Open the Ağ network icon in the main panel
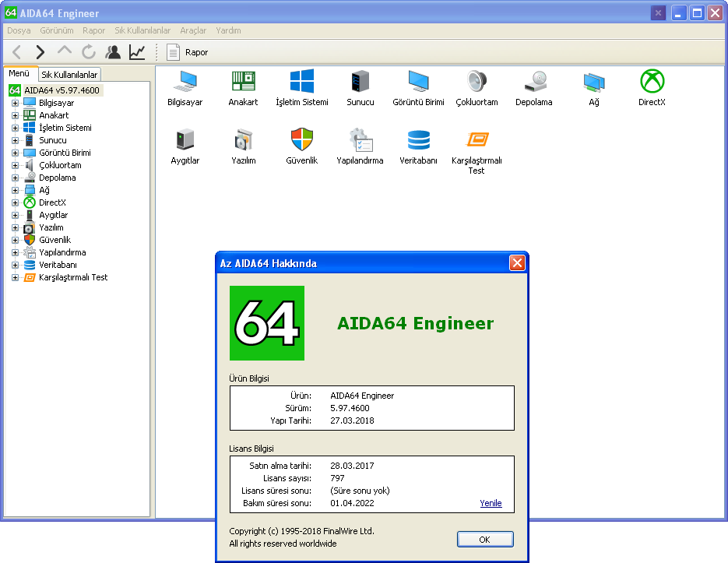The width and height of the screenshot is (728, 563). pos(594,83)
